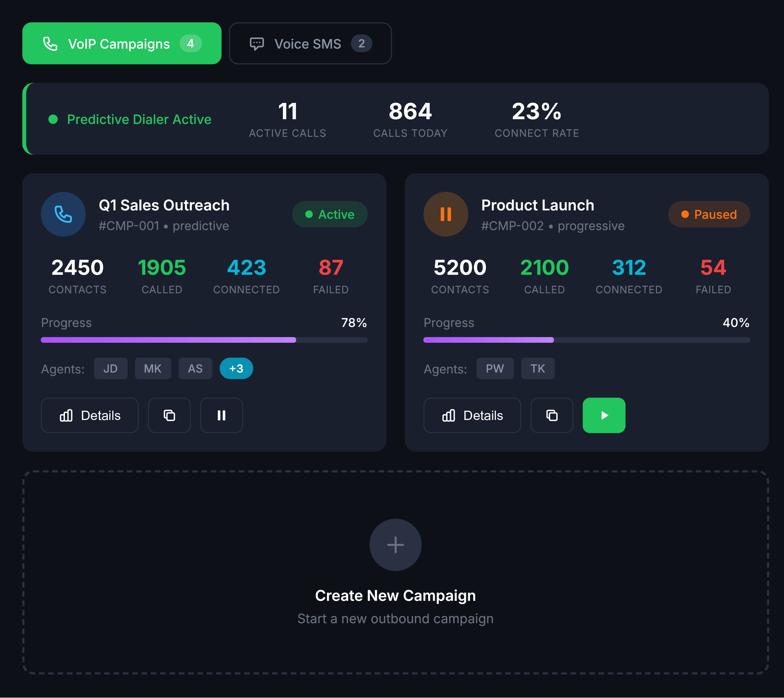
Task: Open Details for Product Launch
Action: coord(472,415)
